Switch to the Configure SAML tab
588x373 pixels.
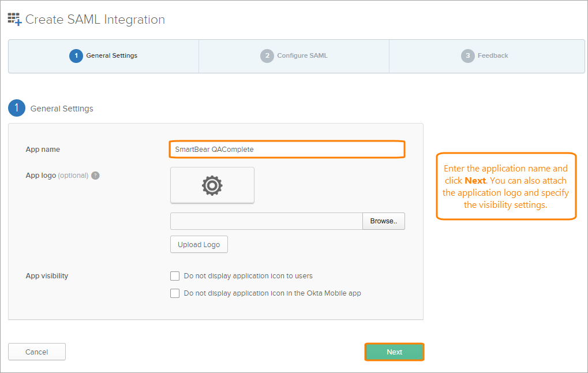(x=294, y=56)
